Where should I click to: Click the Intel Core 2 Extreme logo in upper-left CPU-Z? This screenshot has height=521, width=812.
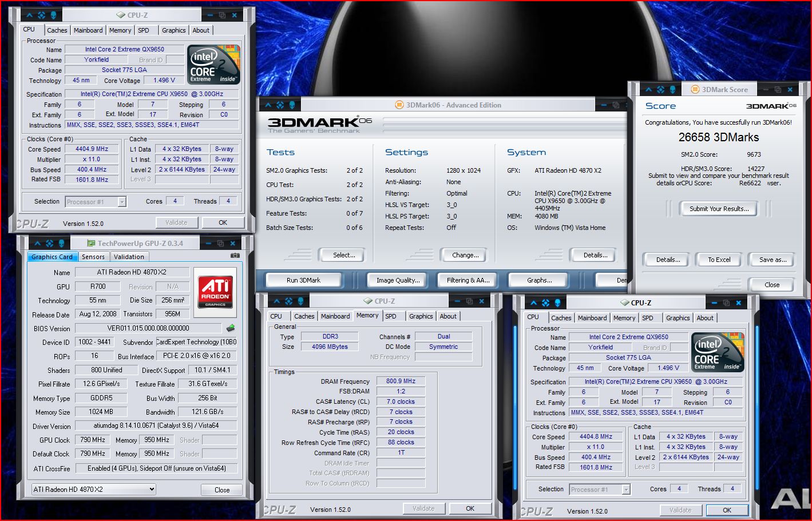tap(214, 65)
